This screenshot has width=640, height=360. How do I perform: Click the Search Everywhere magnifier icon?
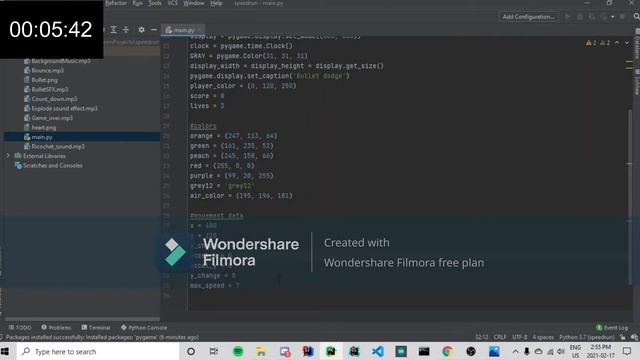pos(636,16)
